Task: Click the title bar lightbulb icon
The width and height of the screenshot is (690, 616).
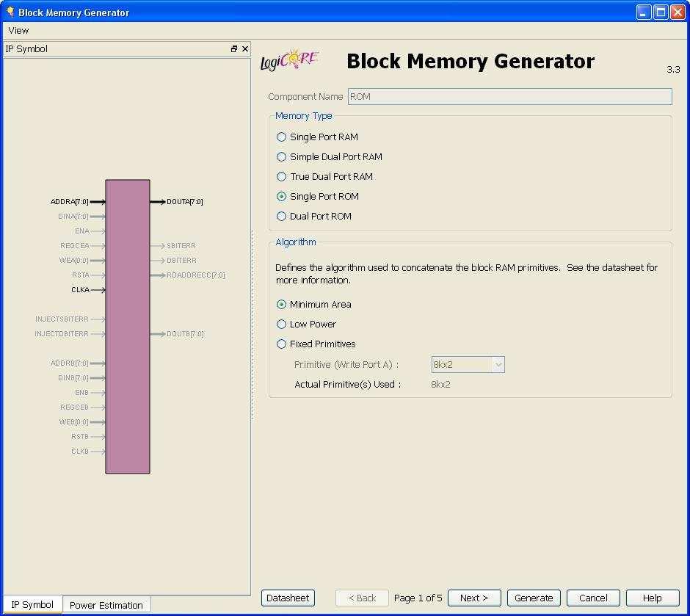Action: pos(10,12)
